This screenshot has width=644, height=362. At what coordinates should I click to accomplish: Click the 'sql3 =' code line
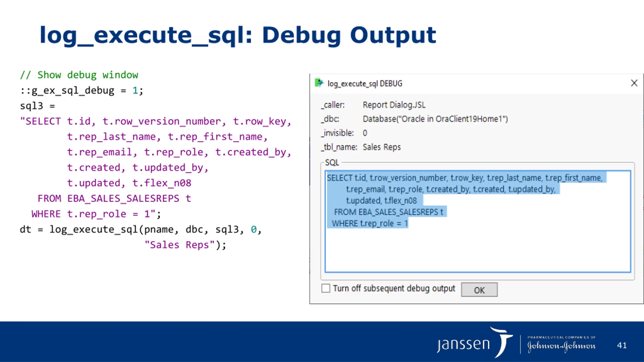click(x=37, y=106)
